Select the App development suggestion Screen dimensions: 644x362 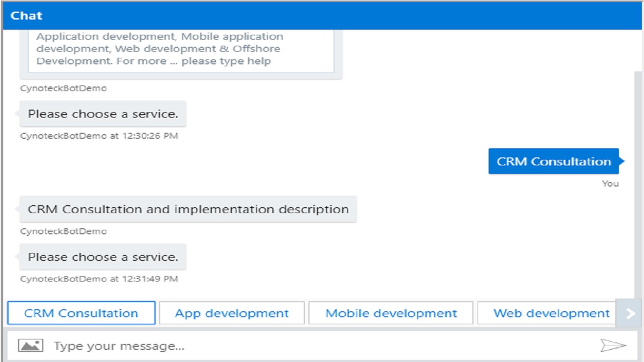pos(231,313)
